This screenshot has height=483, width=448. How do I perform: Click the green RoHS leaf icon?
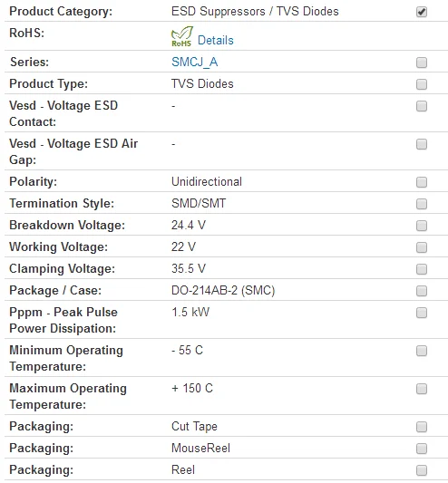click(x=182, y=36)
